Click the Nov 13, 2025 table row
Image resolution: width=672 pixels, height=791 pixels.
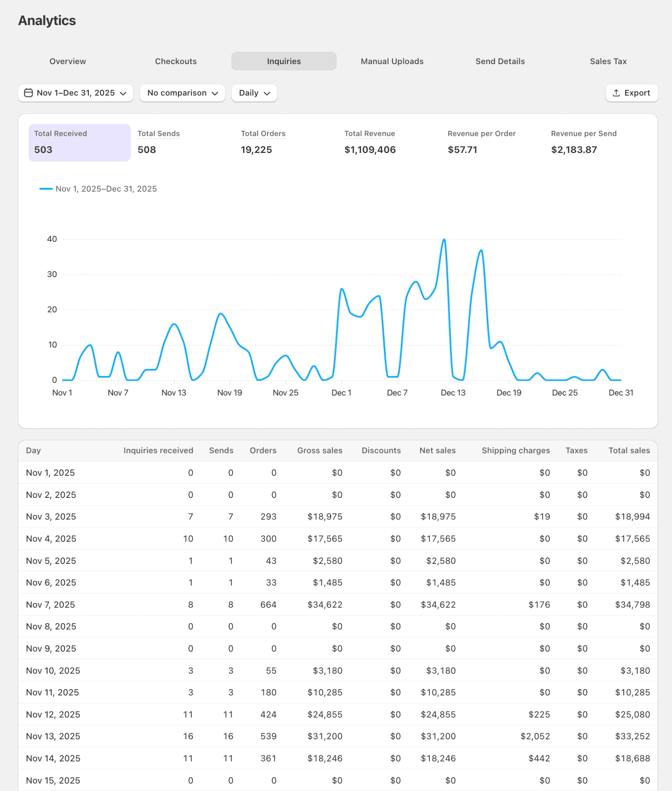[336, 736]
